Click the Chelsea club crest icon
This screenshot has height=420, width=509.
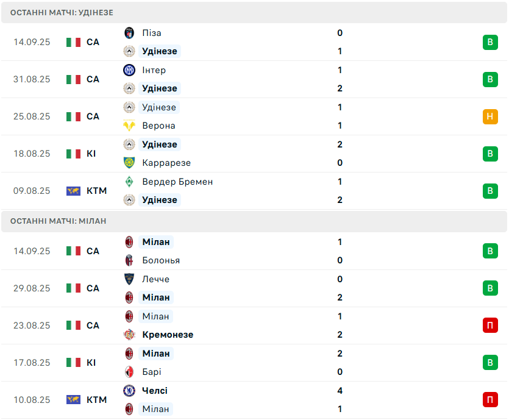click(129, 391)
